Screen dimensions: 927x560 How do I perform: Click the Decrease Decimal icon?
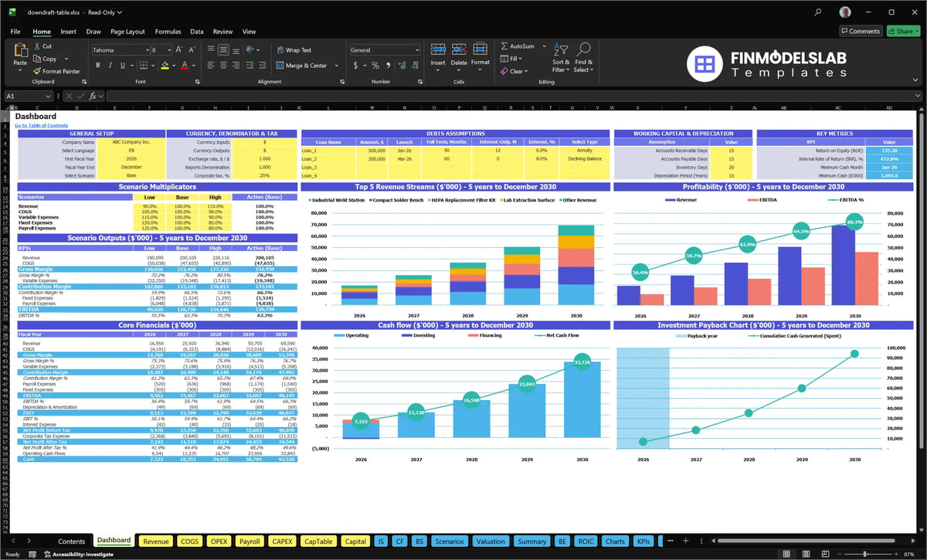click(413, 65)
